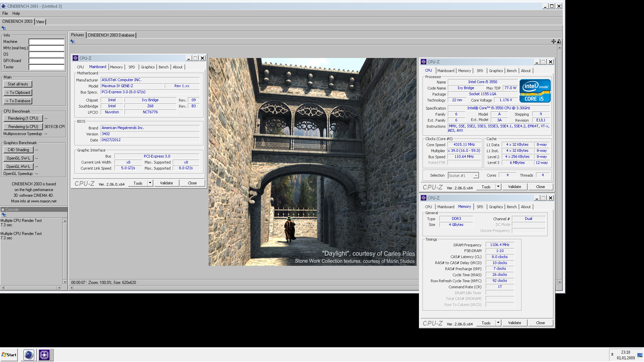Click the console vertical scrollbar down arrow
644x362 pixels.
(x=65, y=282)
